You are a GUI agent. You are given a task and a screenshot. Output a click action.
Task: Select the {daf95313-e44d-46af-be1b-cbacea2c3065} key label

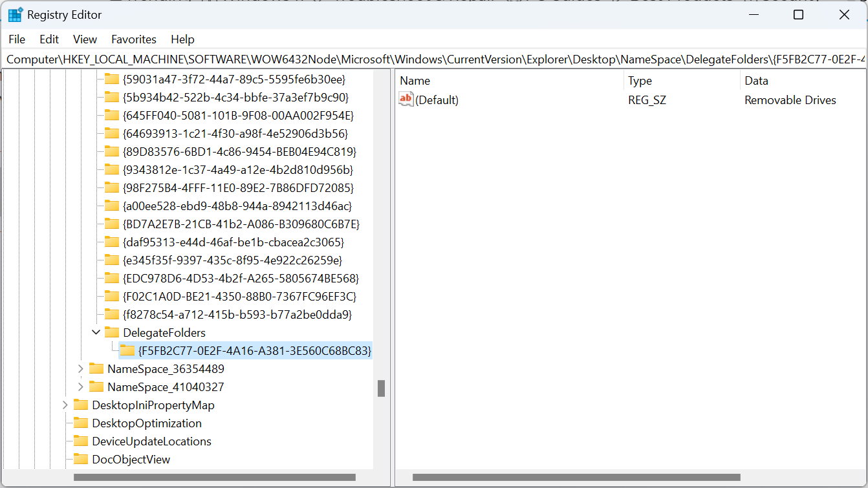tap(233, 242)
